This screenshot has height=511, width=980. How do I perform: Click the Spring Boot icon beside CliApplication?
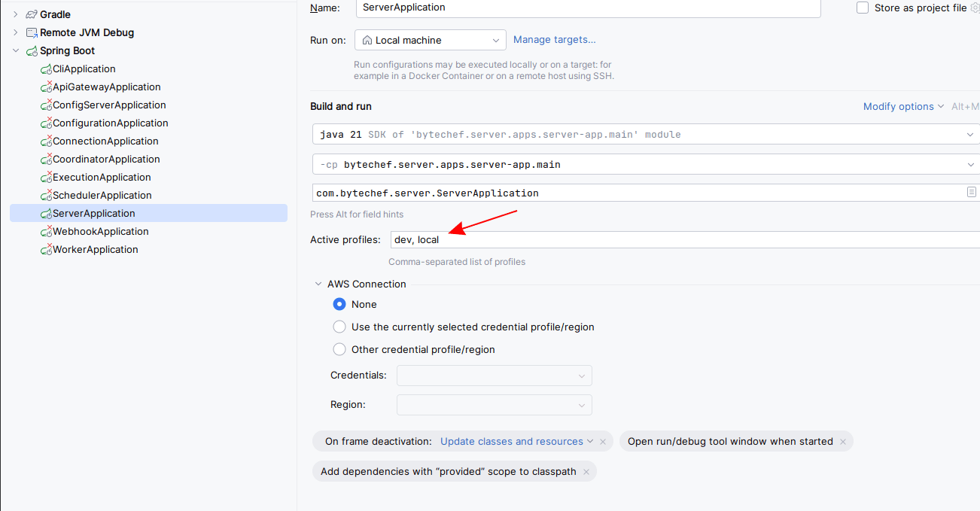pyautogui.click(x=45, y=68)
